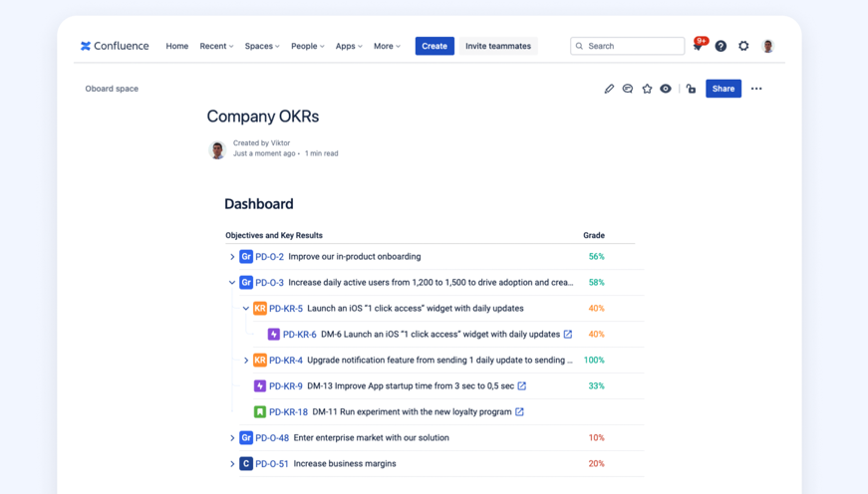
Task: Open the user profile avatar menu
Action: click(767, 46)
